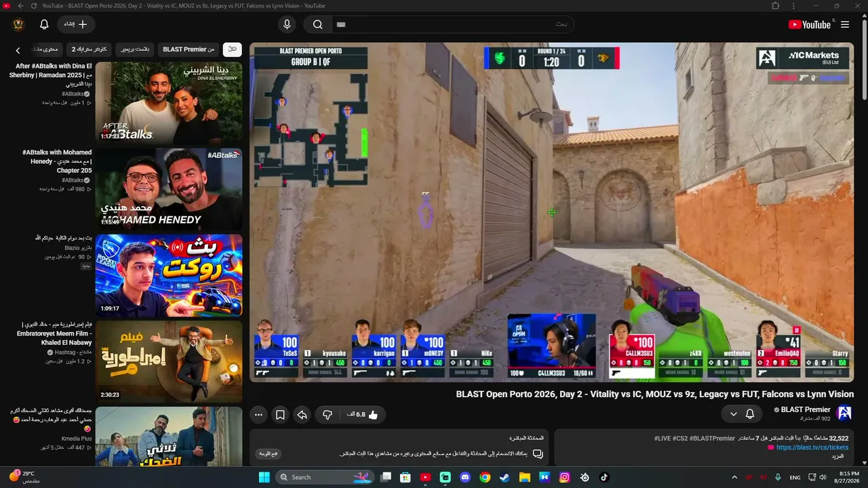Expand subscription options chevron for BLAST Premier
Screen dimensions: 868x488
(x=733, y=413)
